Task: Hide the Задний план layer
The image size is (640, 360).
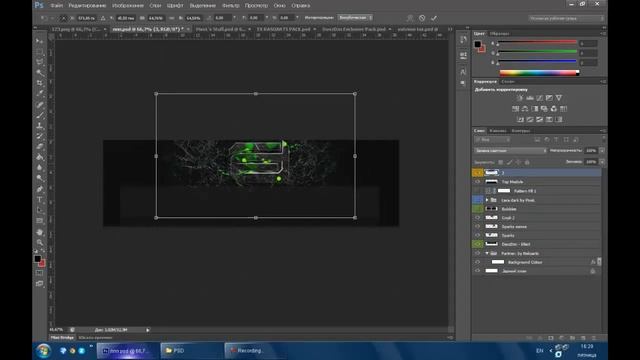Action: [477, 271]
